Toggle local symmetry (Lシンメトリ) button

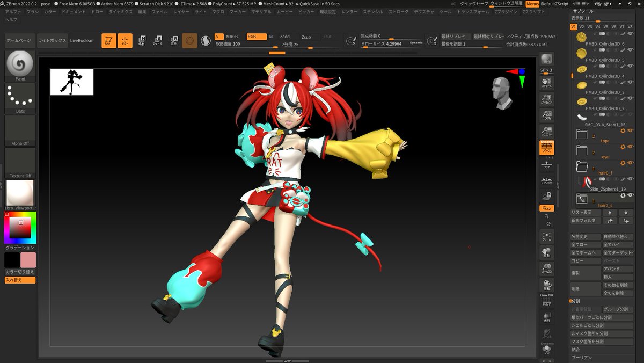[x=546, y=180]
